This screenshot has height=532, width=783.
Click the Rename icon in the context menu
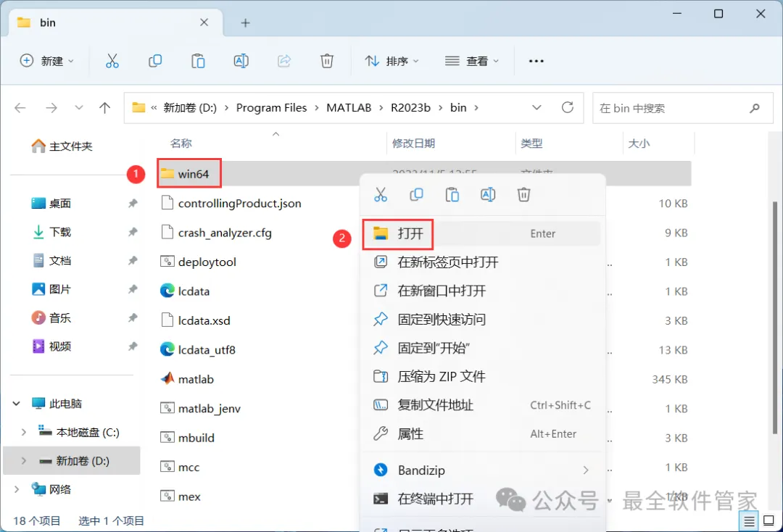coord(488,195)
